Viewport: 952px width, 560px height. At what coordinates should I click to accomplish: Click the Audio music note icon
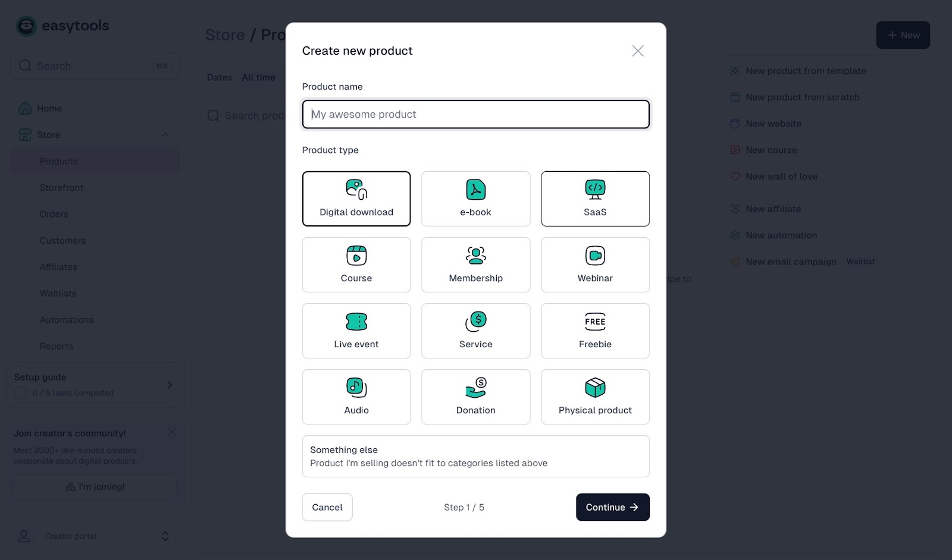(356, 388)
